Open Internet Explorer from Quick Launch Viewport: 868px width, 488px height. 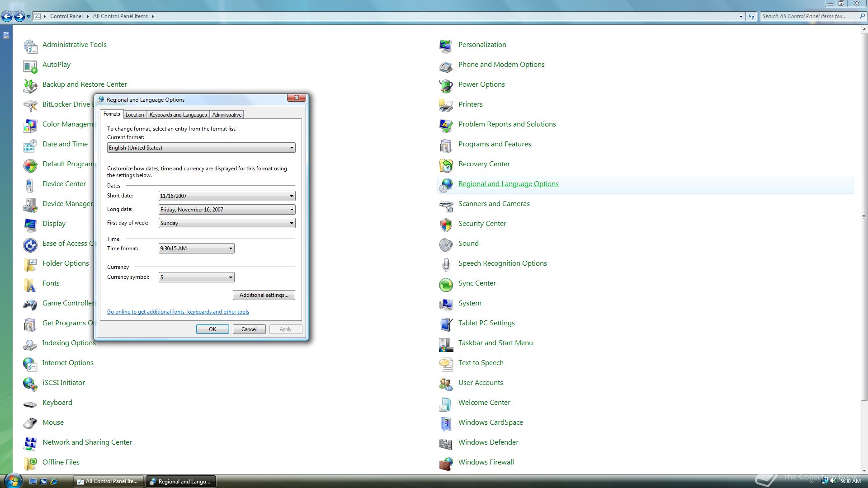54,482
